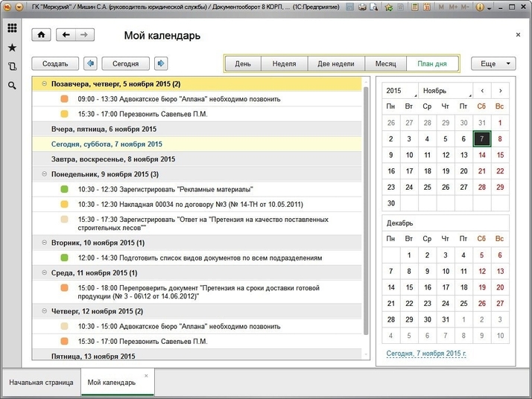Viewport: 532px width, 399px height.
Task: Open favorites star in sidebar
Action: tap(12, 48)
